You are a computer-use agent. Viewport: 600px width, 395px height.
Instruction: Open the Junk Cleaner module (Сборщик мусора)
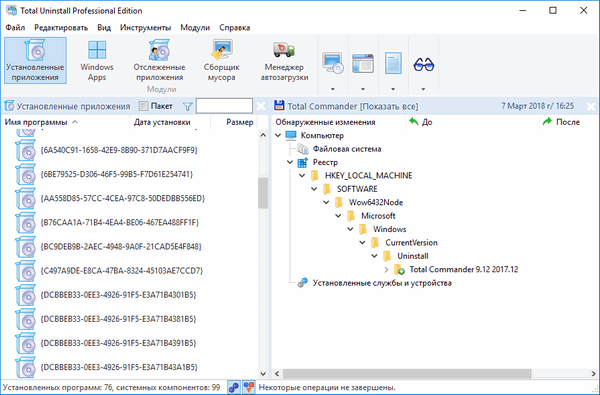[x=222, y=60]
